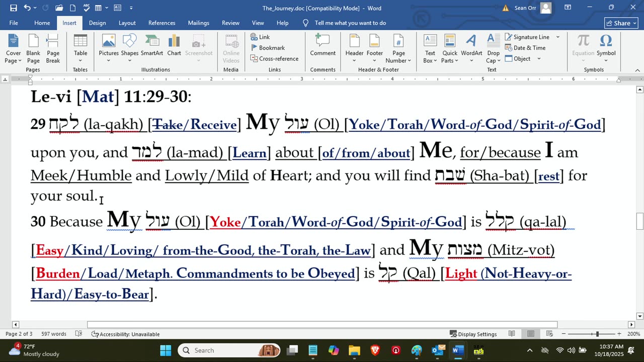The height and width of the screenshot is (362, 644).
Task: Undo the last action in quick access toolbar
Action: (27, 8)
